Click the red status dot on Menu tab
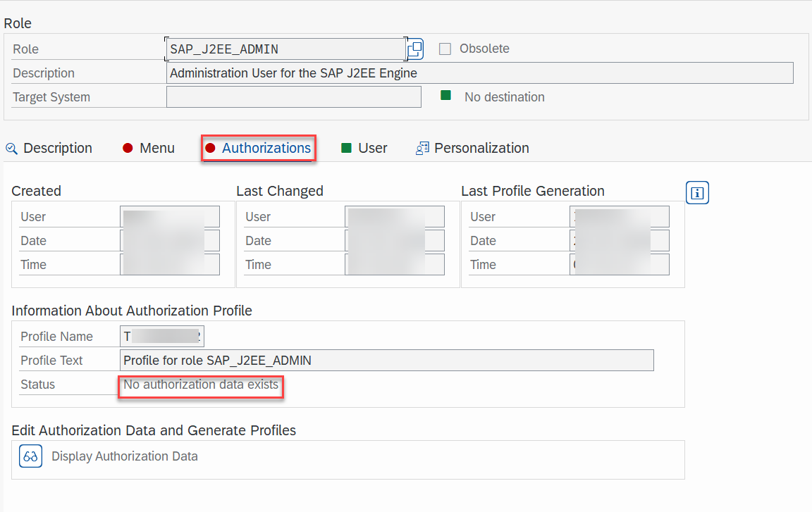 (x=128, y=148)
